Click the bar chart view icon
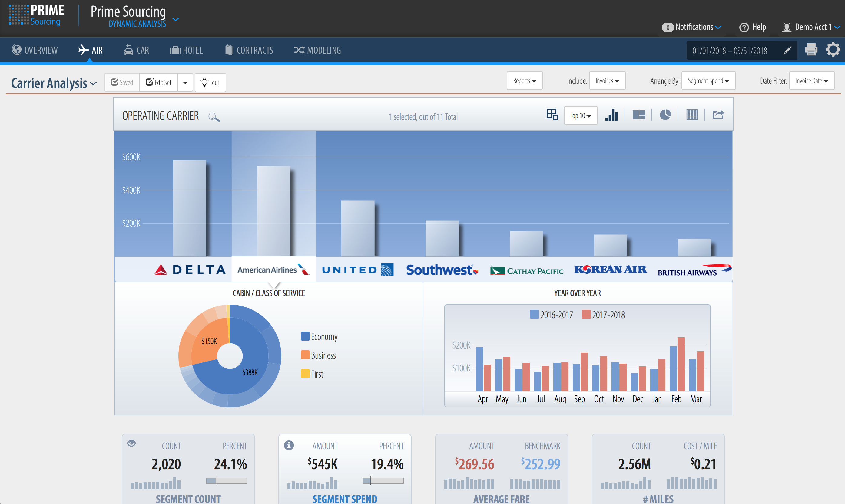The image size is (845, 504). pos(611,115)
